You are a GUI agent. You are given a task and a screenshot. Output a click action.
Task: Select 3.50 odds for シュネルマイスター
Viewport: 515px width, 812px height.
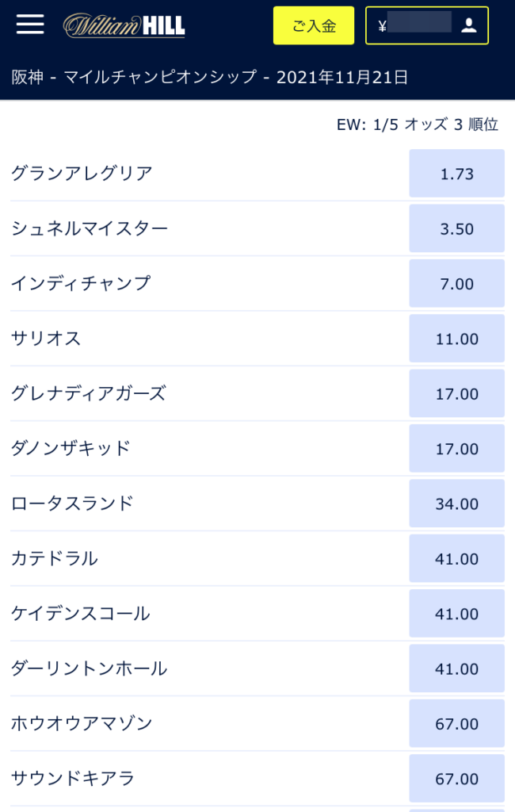coord(456,228)
